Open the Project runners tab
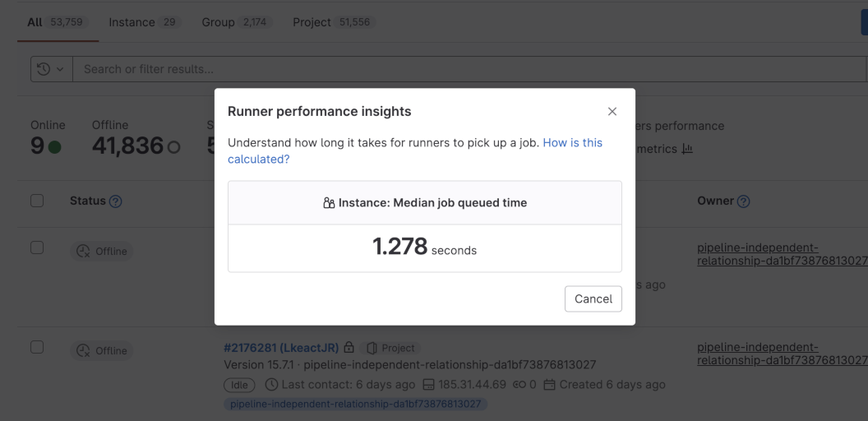868x421 pixels. 333,22
